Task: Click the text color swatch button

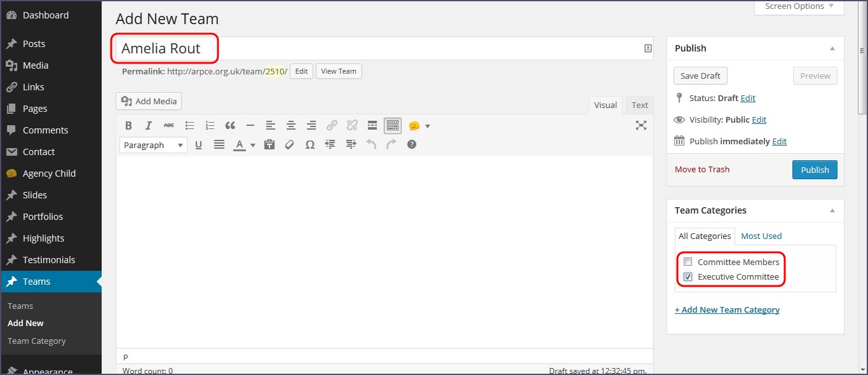Action: (x=240, y=145)
